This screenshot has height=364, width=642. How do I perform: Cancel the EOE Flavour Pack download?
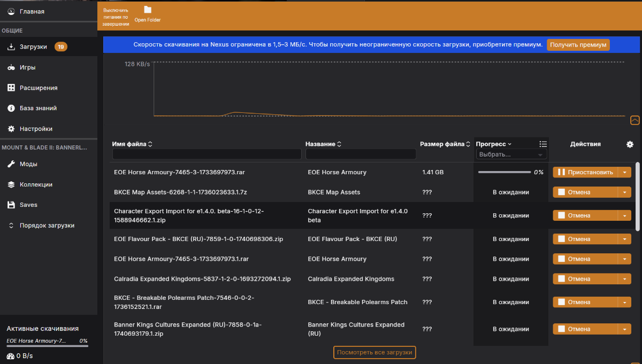click(x=585, y=239)
